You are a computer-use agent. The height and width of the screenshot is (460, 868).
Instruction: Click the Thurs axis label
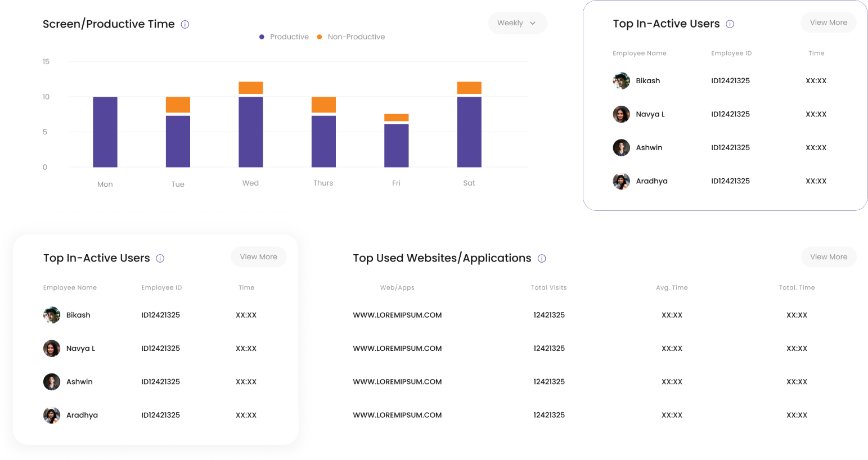point(323,183)
